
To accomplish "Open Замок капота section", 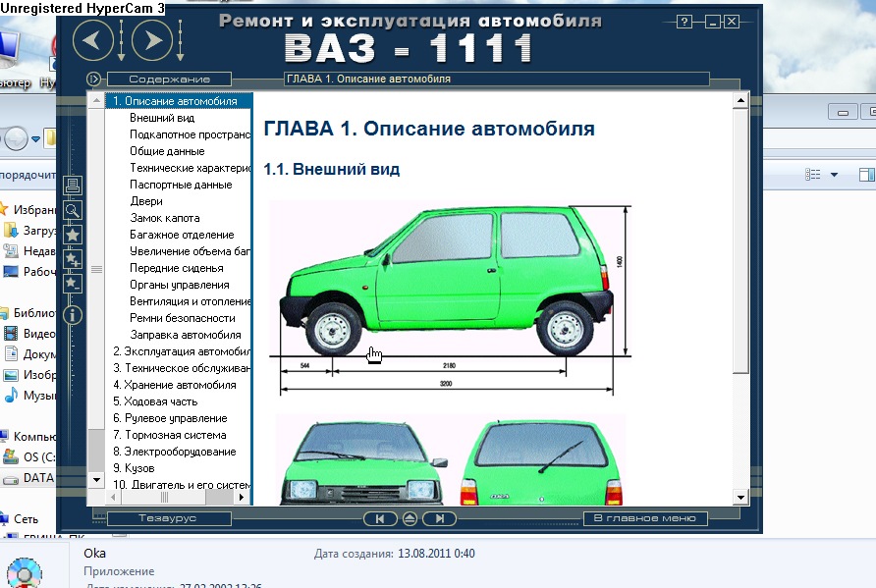I will (x=164, y=218).
